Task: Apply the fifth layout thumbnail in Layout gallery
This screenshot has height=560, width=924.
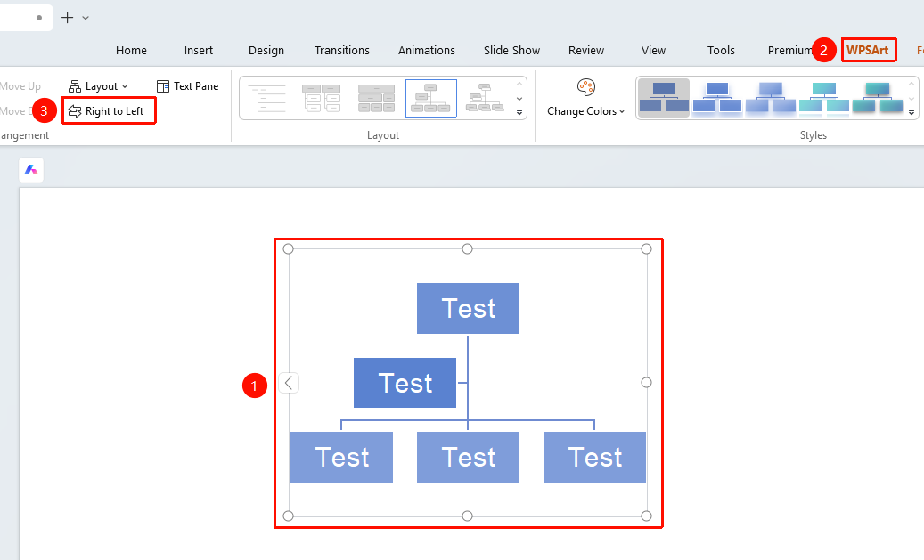Action: pyautogui.click(x=485, y=98)
